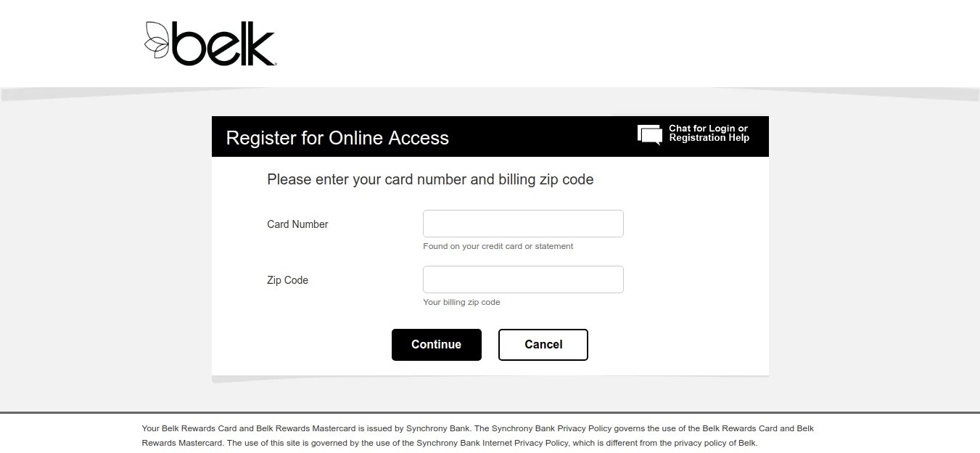980x453 pixels.
Task: Click the chat icon beside Registration Help text
Action: pos(648,134)
